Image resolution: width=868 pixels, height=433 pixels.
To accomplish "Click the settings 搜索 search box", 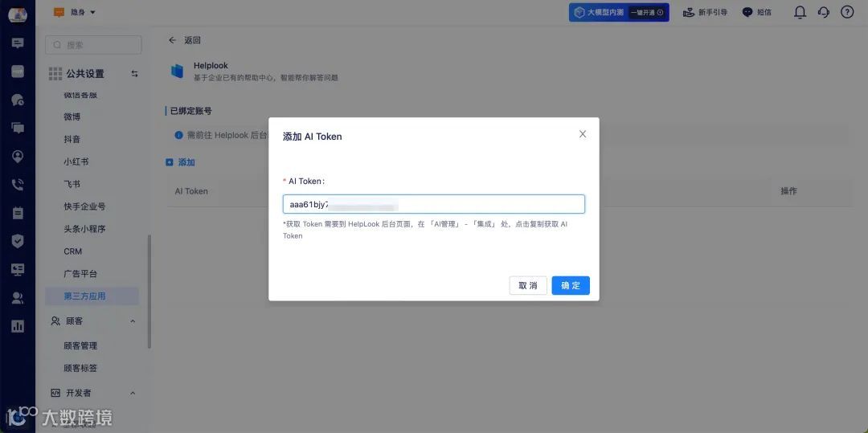I will click(93, 45).
